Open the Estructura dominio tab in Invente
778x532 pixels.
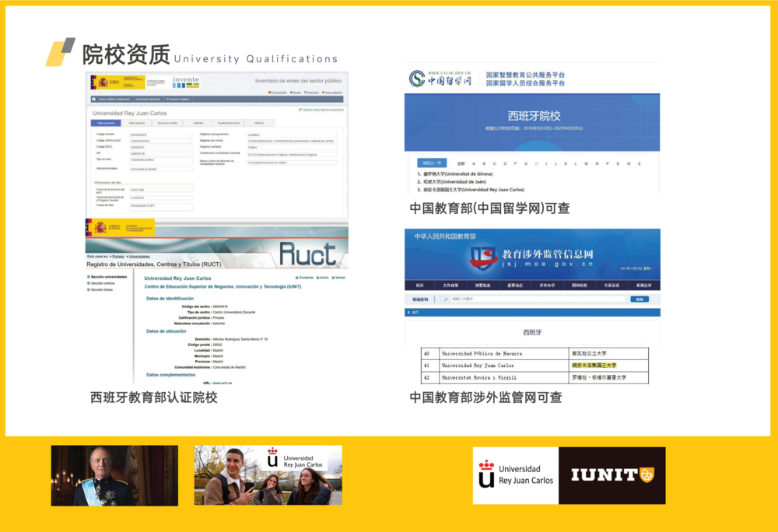click(x=167, y=123)
